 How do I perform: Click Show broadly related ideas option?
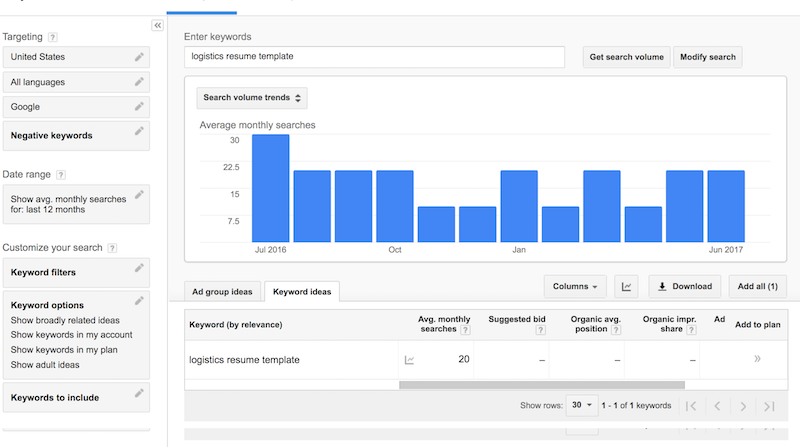tap(65, 320)
